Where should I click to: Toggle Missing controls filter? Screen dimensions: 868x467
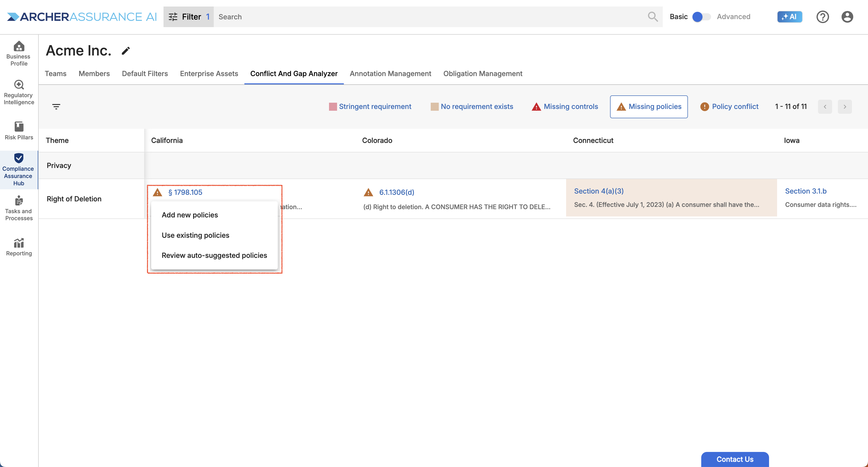coord(565,106)
